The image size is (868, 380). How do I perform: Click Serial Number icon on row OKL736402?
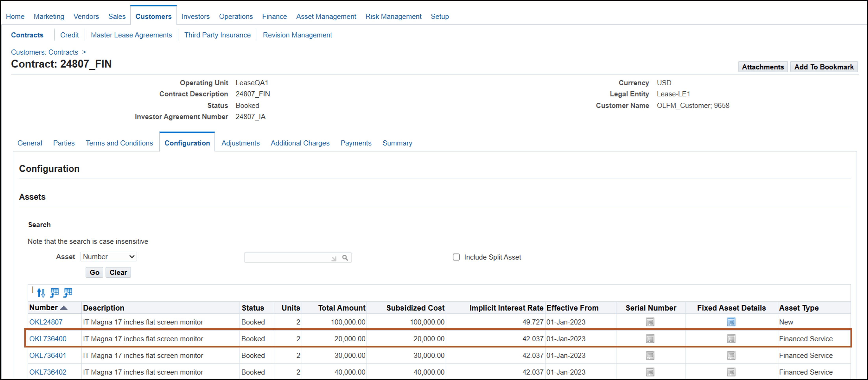click(x=650, y=372)
